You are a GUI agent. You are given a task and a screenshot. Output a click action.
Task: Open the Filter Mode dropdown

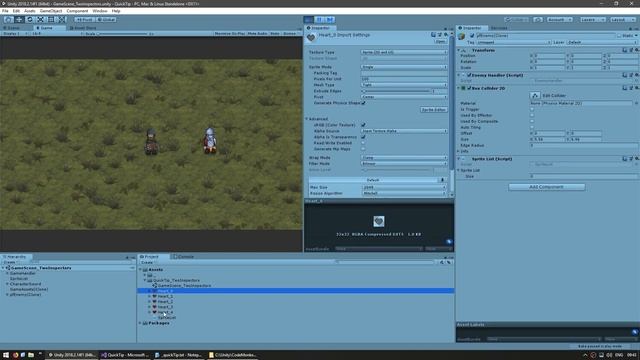coord(404,164)
